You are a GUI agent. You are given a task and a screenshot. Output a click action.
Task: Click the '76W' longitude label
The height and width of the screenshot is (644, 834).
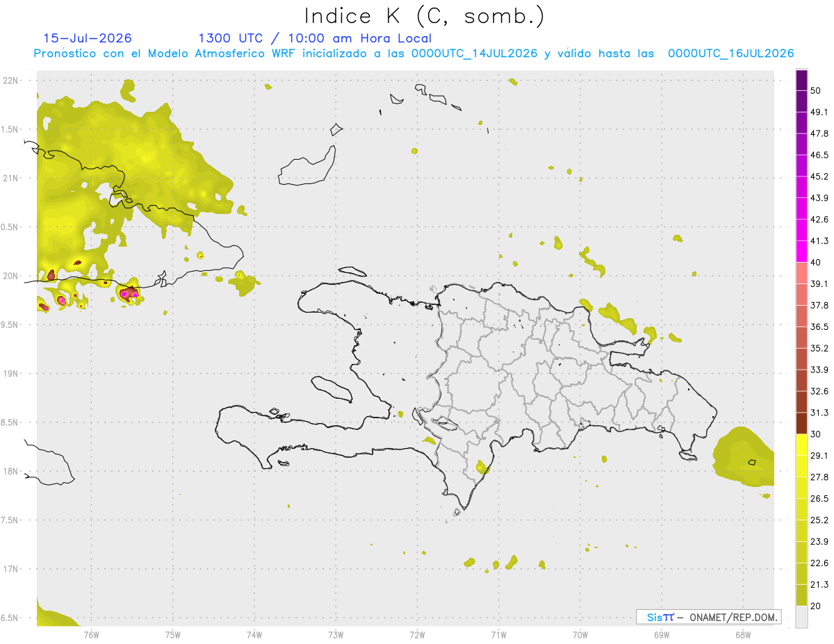point(91,635)
